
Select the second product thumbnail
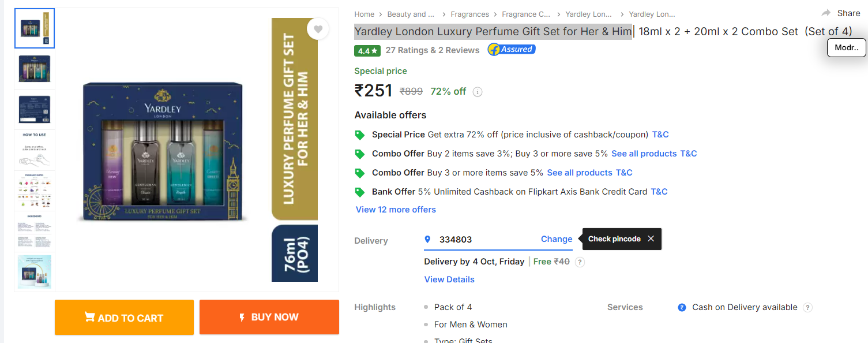coord(35,69)
